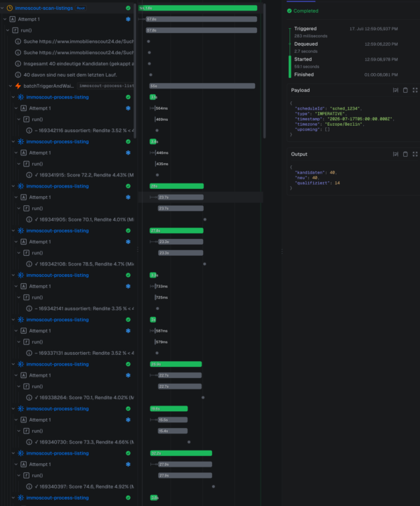The height and width of the screenshot is (506, 420).
Task: Click the 15.4s gray run bar
Action: [173, 431]
